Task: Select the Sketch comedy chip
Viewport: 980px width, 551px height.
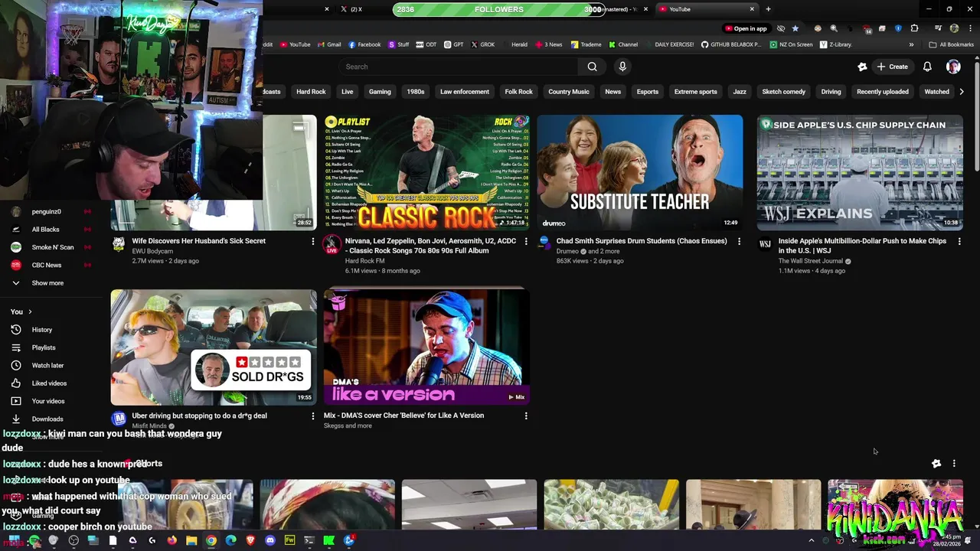Action: (x=783, y=92)
